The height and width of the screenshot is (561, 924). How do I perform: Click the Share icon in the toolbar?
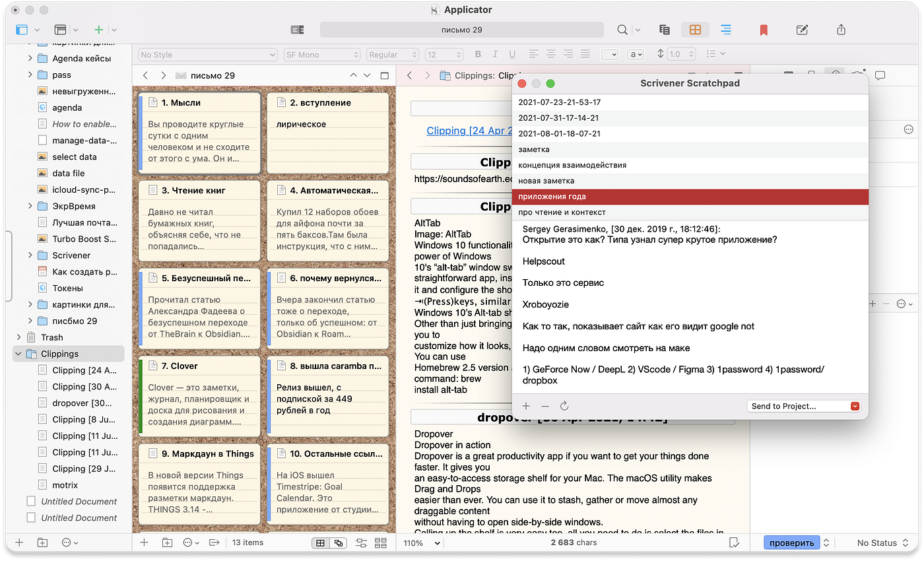click(841, 30)
